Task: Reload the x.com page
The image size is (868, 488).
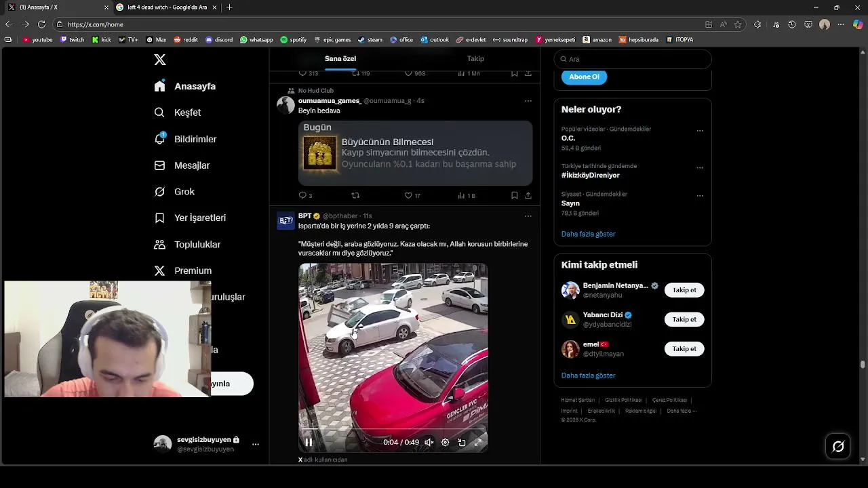Action: point(41,24)
